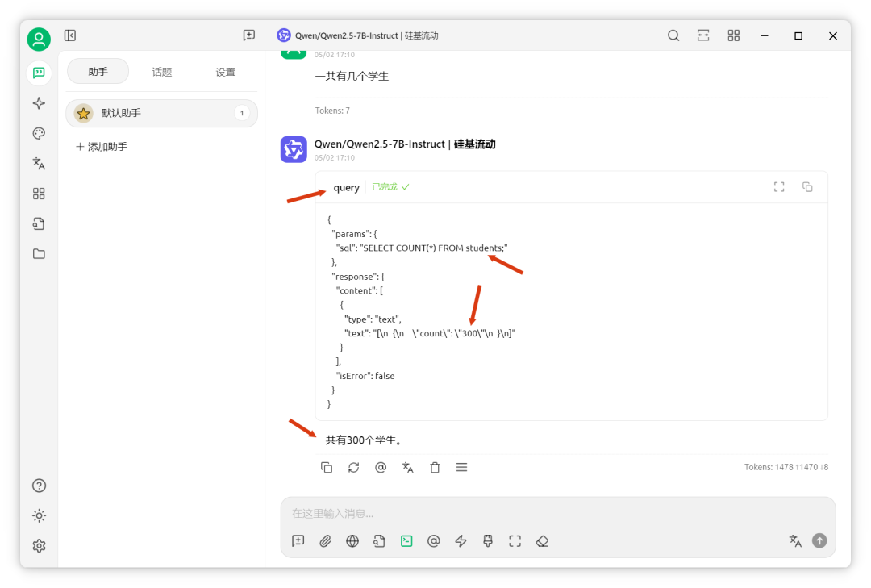The width and height of the screenshot is (871, 588).
Task: Open the agents sparkle icon
Action: (x=39, y=103)
